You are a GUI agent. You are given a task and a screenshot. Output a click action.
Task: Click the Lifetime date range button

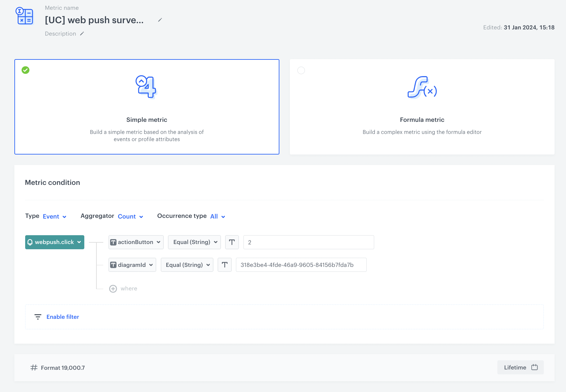pos(520,367)
